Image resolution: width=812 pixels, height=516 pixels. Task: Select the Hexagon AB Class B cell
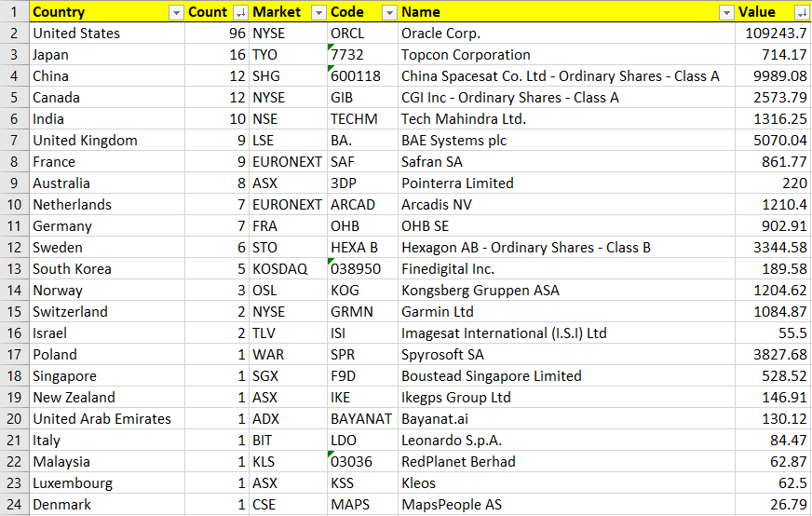[566, 247]
